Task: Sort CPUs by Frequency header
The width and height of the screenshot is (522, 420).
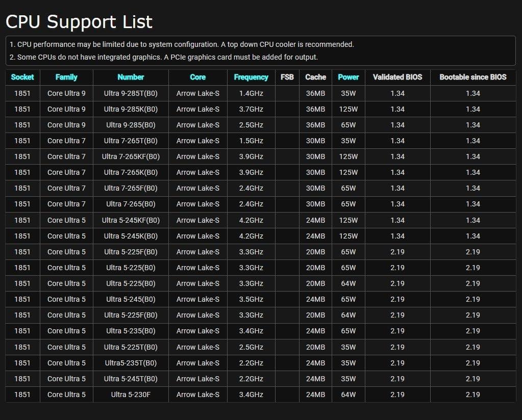Action: click(x=251, y=77)
